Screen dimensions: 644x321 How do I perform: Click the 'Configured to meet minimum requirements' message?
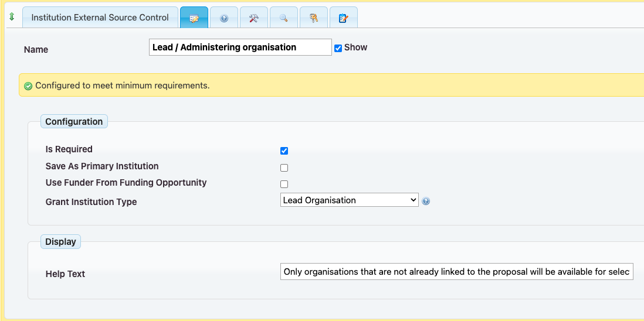[x=122, y=86]
